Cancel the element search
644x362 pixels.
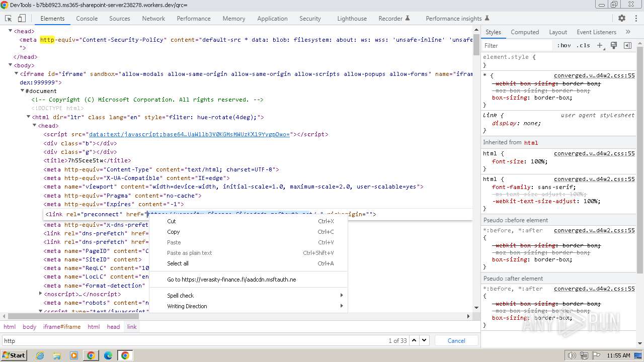456,340
